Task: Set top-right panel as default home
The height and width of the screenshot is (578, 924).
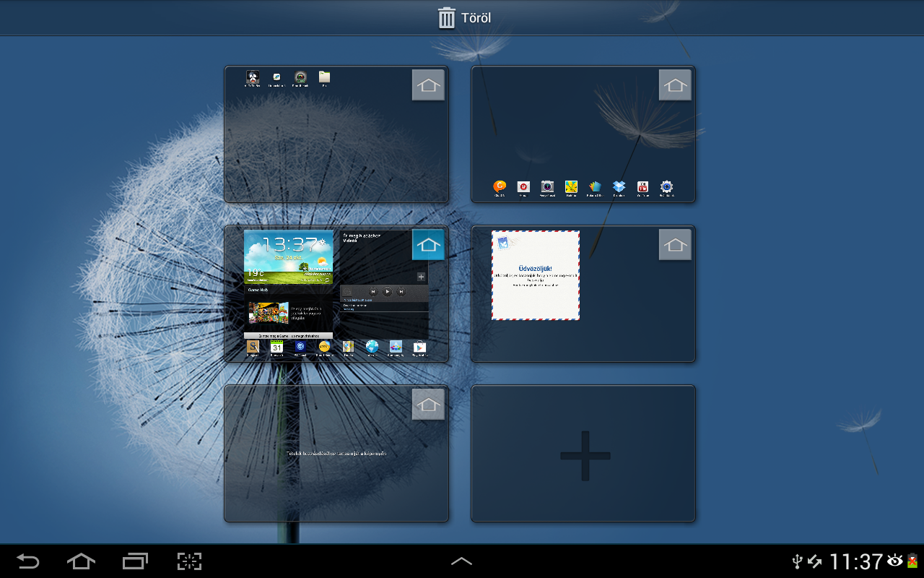Action: [675, 85]
